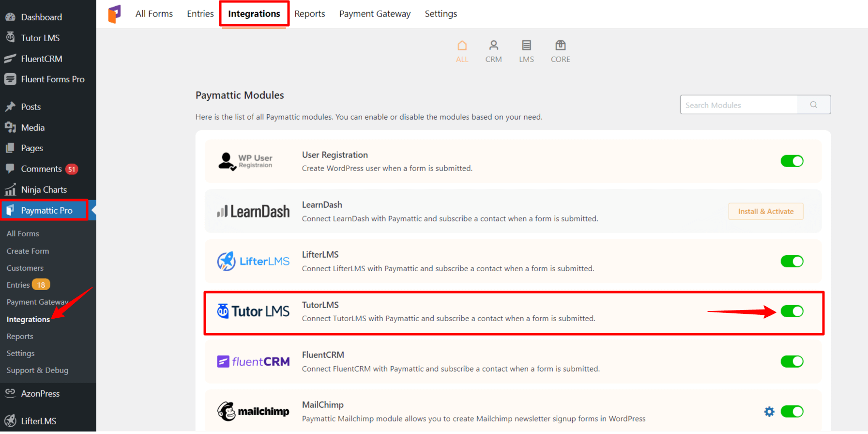868x434 pixels.
Task: Toggle the TutorLMS module switch
Action: (792, 311)
